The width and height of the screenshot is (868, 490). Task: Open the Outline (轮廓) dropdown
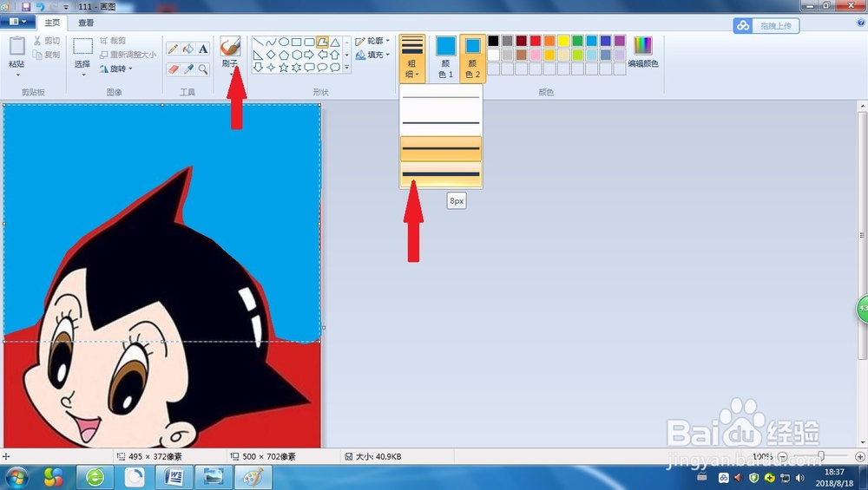pos(372,41)
